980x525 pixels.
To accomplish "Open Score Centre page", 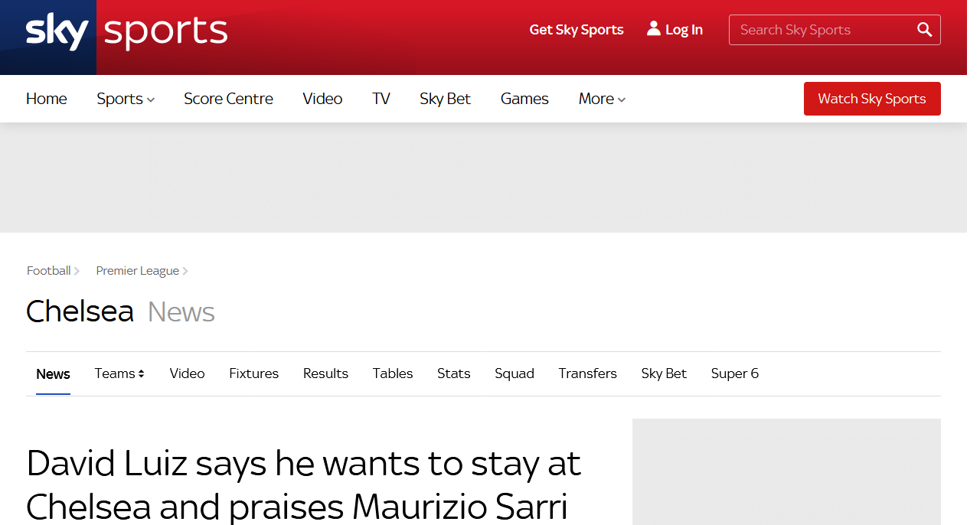I will tap(228, 99).
